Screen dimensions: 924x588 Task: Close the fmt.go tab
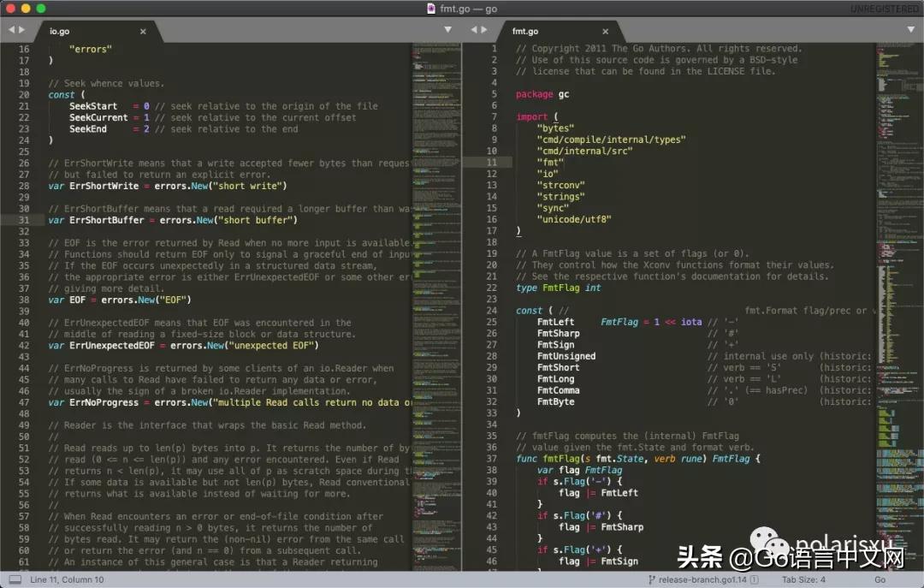(605, 32)
